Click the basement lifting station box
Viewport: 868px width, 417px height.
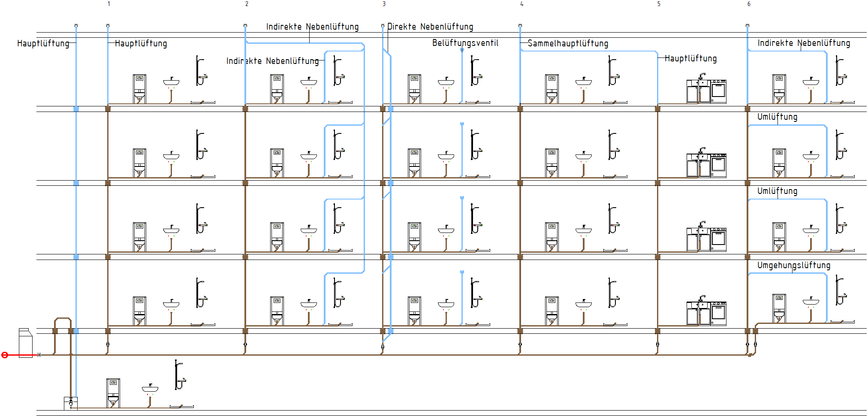pos(71,403)
